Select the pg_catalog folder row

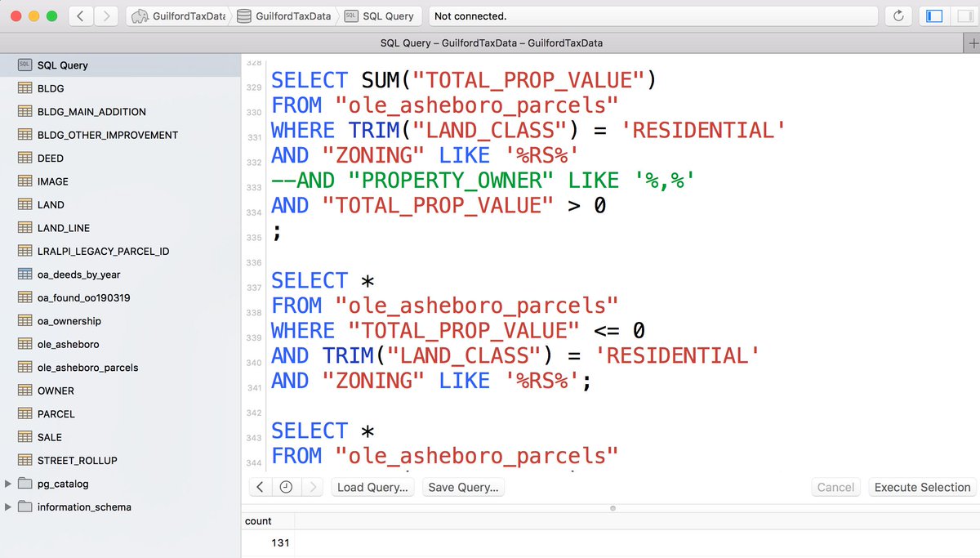pos(120,484)
